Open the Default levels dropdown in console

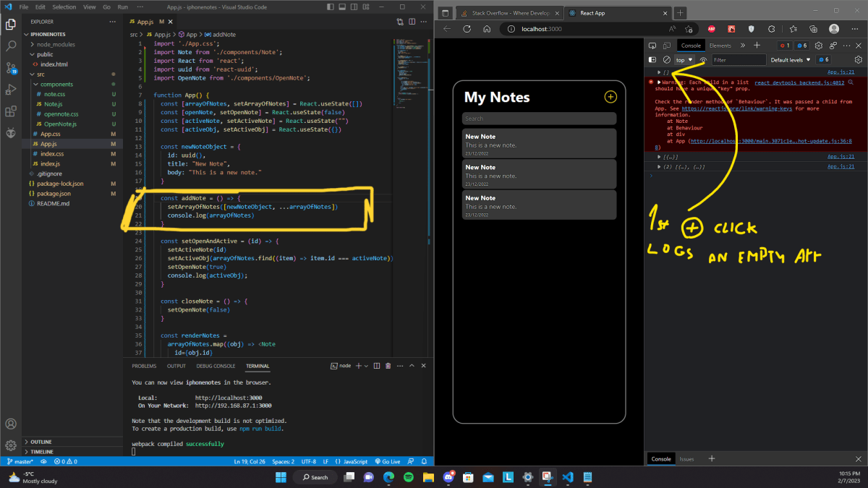[x=791, y=60]
